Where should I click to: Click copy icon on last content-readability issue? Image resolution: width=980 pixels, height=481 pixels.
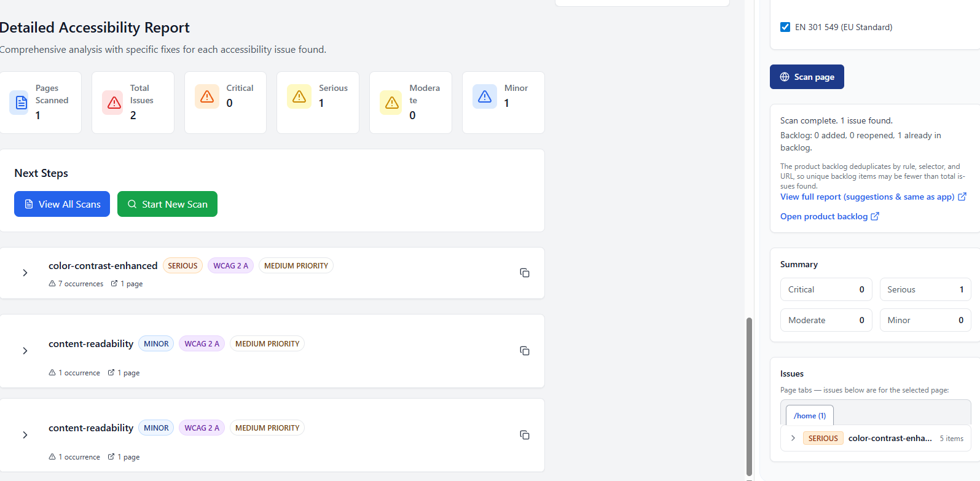coord(524,435)
